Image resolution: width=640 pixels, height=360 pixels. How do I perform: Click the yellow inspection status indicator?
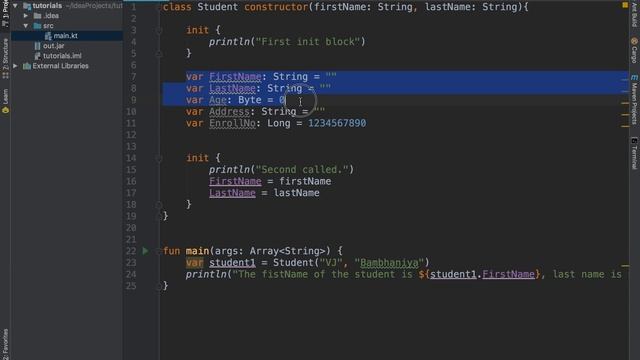[x=625, y=5]
